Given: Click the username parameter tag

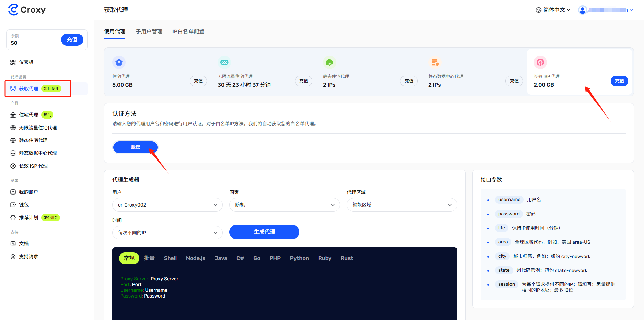Looking at the screenshot, I should pyautogui.click(x=509, y=200).
